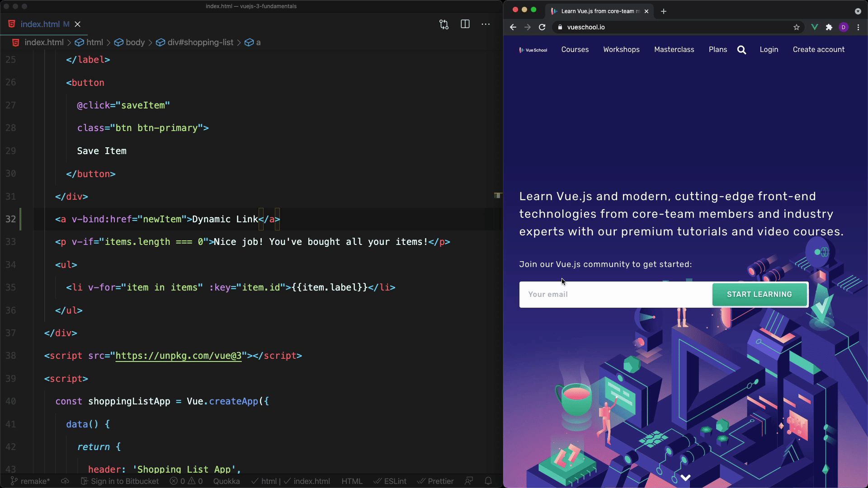The image size is (868, 488).
Task: Go forward in Chrome
Action: (x=528, y=27)
